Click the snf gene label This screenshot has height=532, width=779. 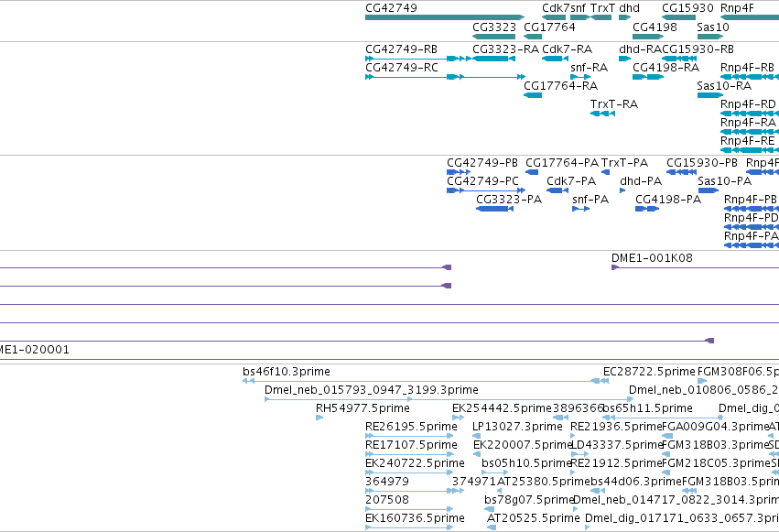point(579,8)
